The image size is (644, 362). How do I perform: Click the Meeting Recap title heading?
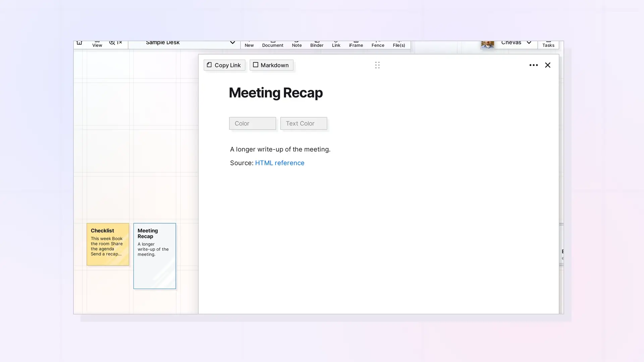tap(276, 93)
